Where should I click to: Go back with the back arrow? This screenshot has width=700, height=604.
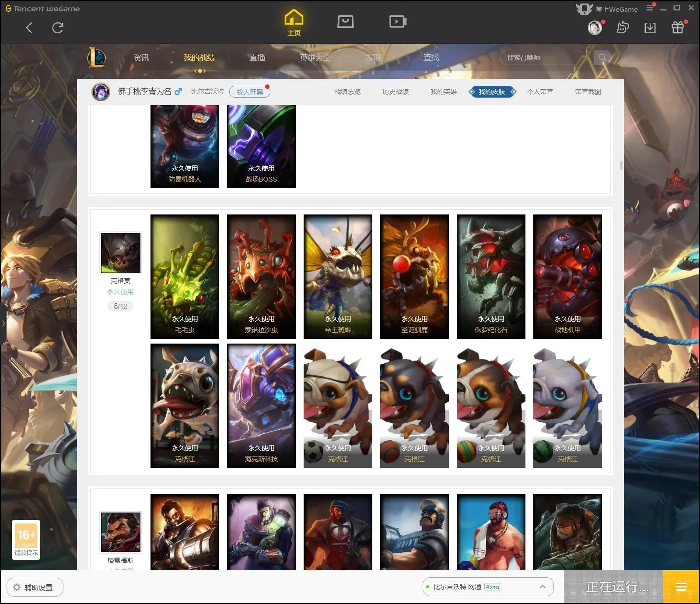point(29,28)
